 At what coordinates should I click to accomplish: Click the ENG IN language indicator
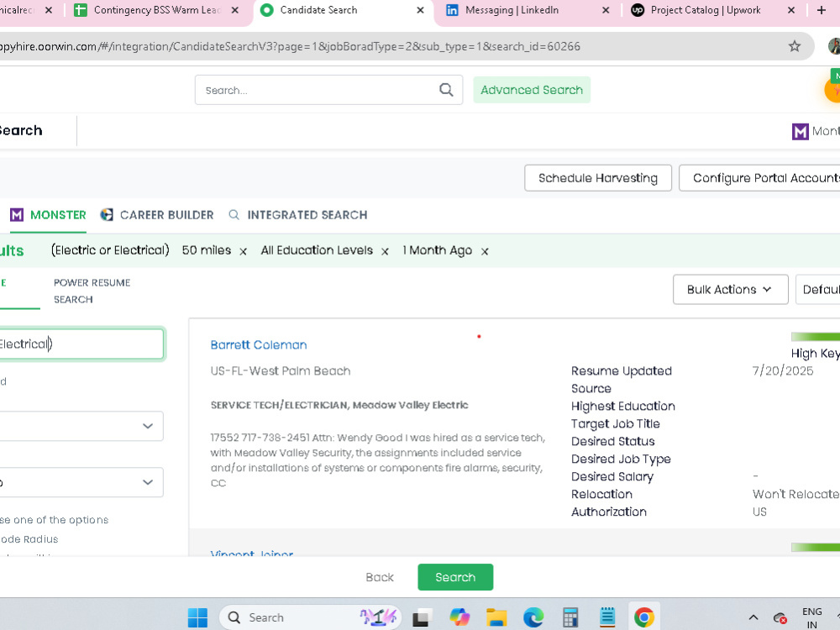(812, 617)
